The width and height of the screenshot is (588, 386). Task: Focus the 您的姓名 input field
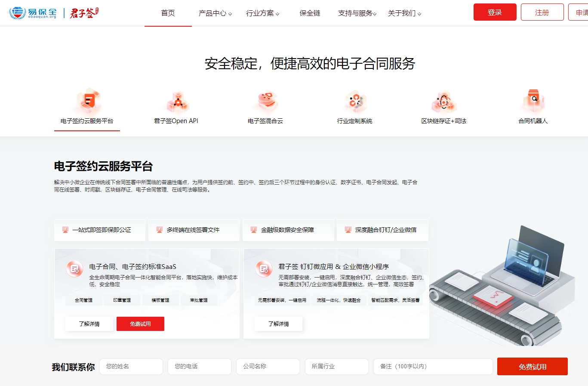pos(131,367)
